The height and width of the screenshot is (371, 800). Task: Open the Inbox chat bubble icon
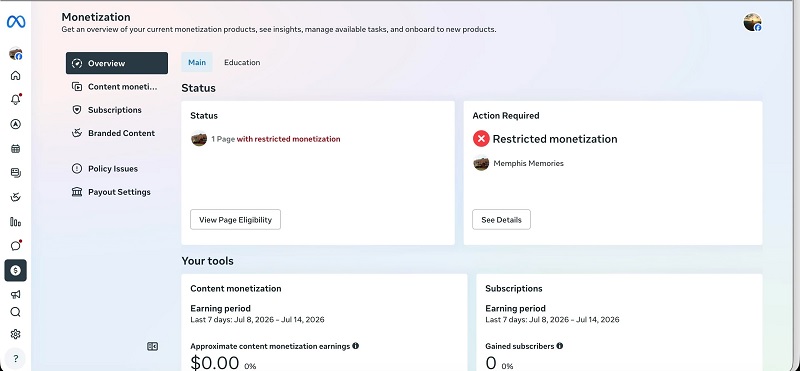(16, 245)
